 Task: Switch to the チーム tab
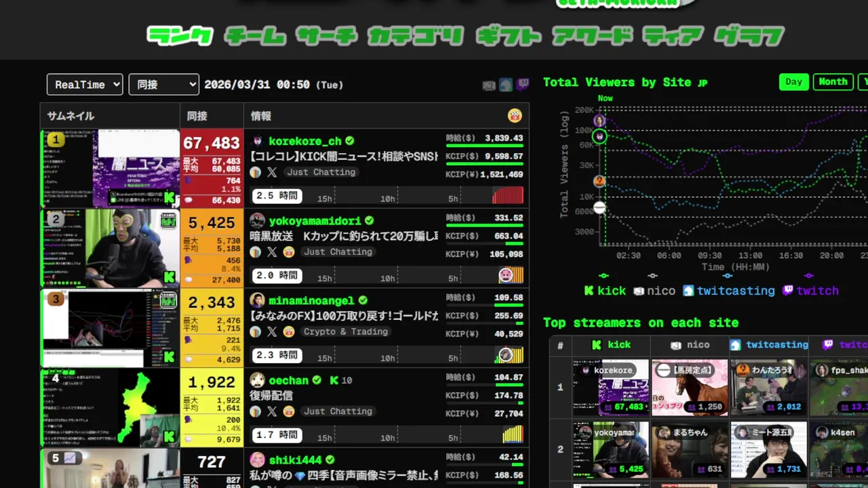(254, 35)
